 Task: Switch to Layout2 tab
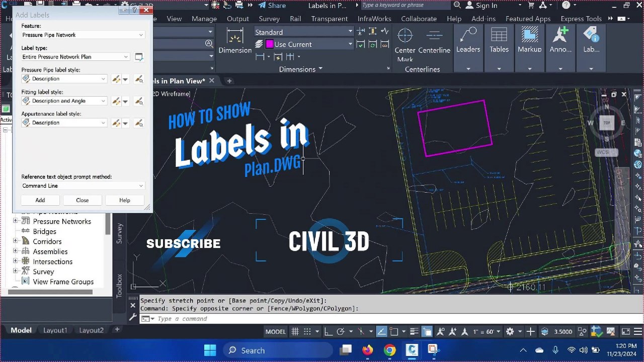tap(91, 330)
